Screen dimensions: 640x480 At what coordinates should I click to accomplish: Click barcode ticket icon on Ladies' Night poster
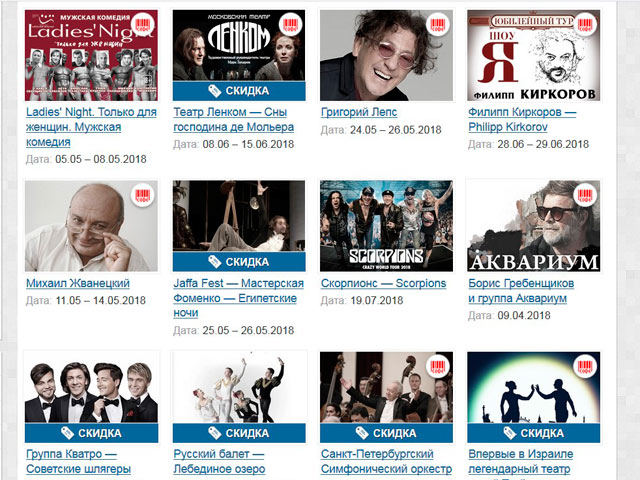tap(142, 25)
